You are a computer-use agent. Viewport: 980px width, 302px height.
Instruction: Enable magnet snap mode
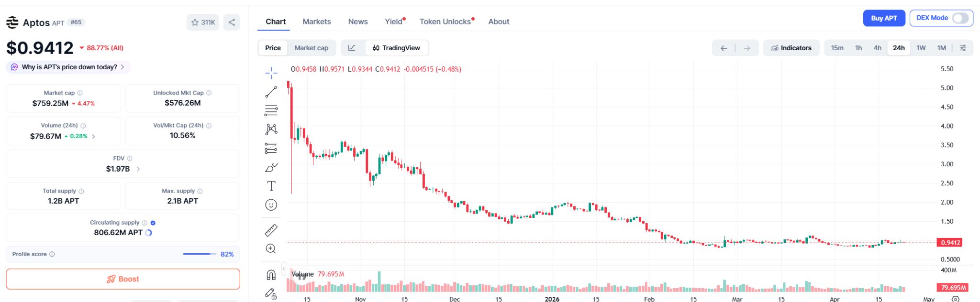tap(271, 274)
